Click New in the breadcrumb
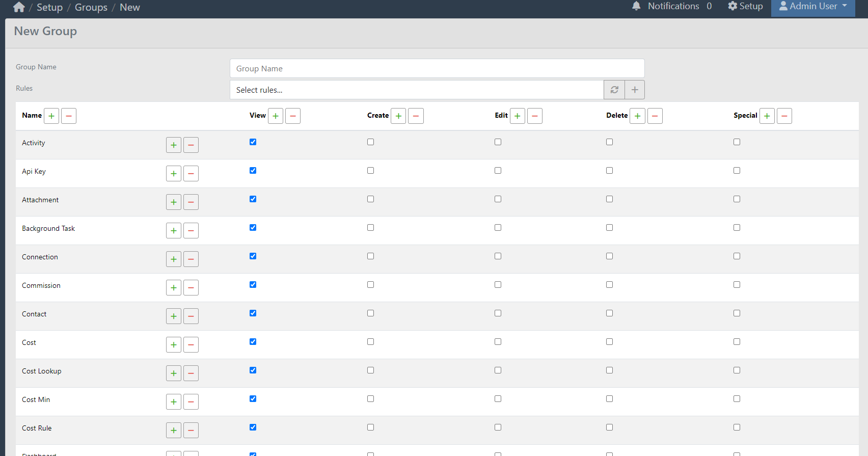The width and height of the screenshot is (868, 456). coord(130,7)
